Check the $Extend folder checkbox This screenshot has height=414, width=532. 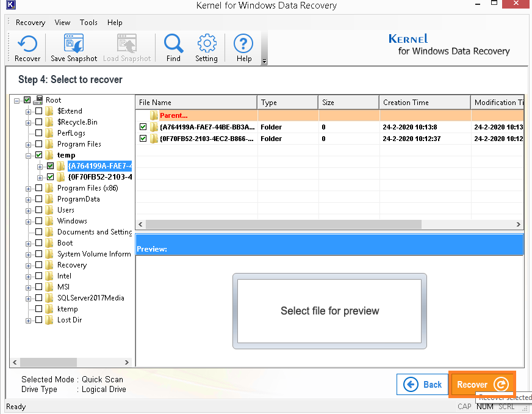coord(38,111)
